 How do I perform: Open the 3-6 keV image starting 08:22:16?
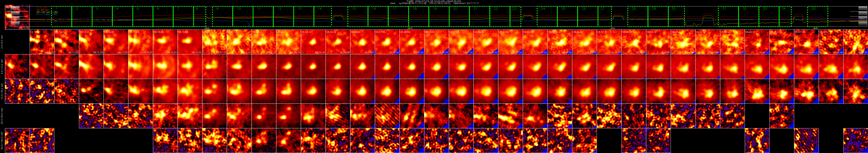264,42
